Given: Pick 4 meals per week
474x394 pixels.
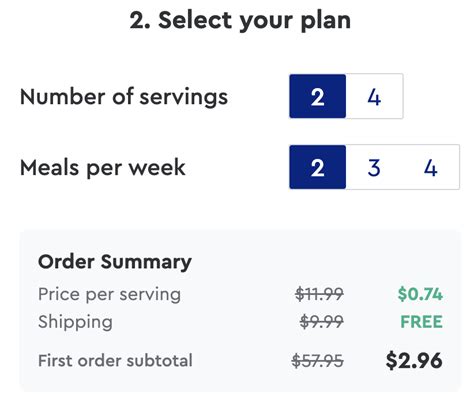Looking at the screenshot, I should coord(431,167).
